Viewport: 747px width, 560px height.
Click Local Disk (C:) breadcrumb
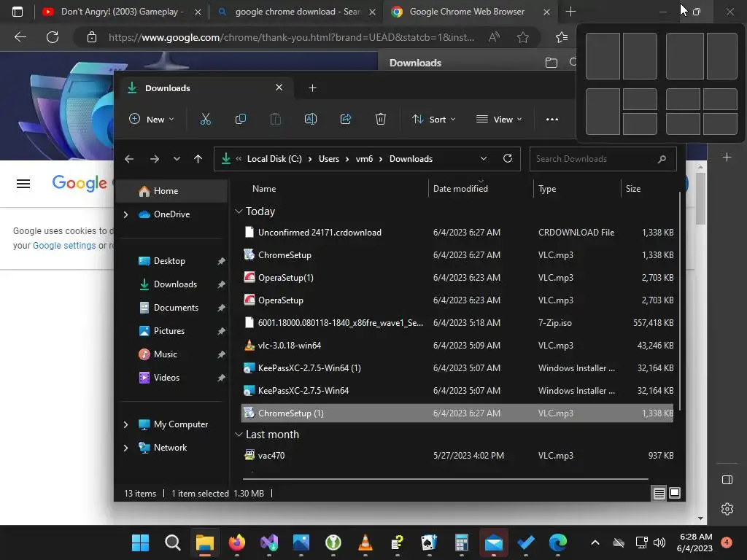click(274, 158)
